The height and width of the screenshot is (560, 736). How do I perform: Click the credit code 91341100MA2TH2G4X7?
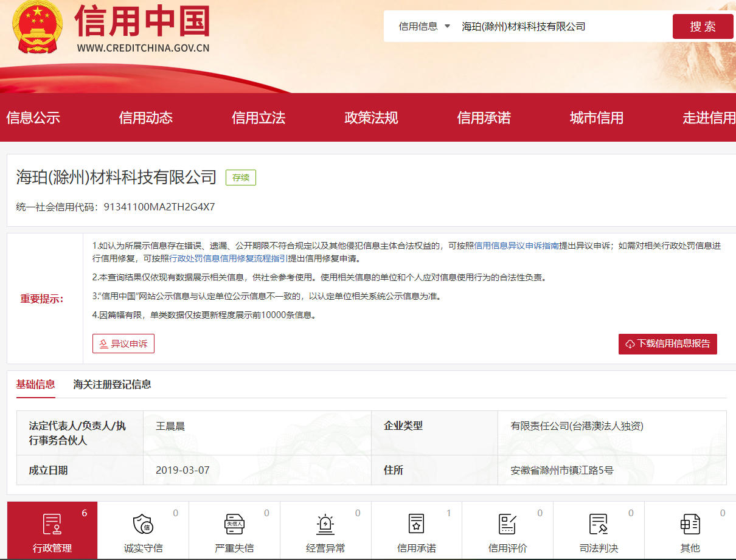coord(159,207)
